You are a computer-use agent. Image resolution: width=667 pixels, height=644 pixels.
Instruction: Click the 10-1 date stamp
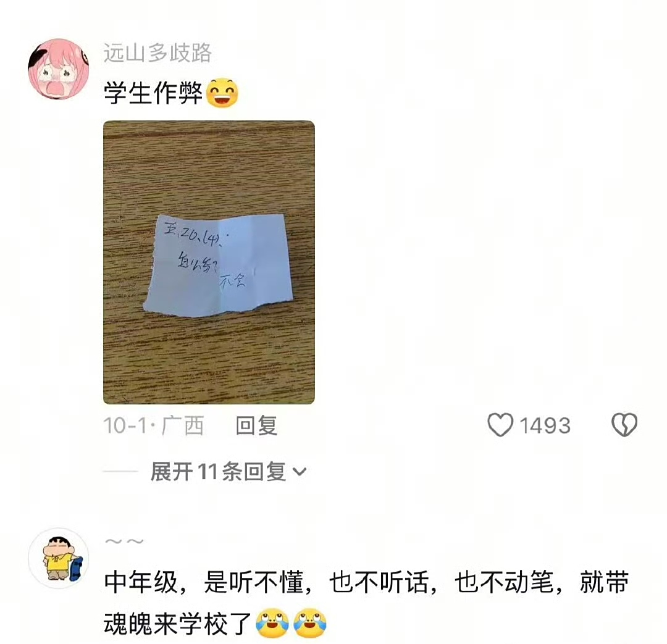tap(125, 425)
